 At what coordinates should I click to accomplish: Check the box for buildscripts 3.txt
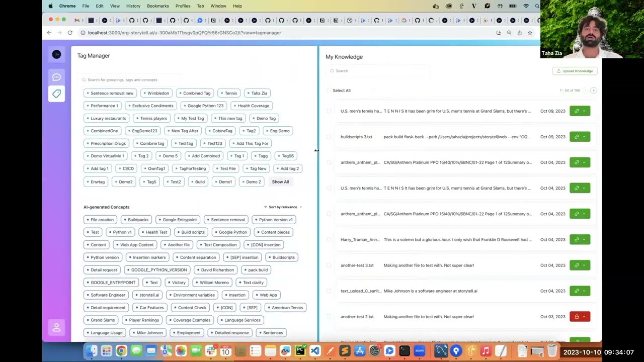(329, 137)
